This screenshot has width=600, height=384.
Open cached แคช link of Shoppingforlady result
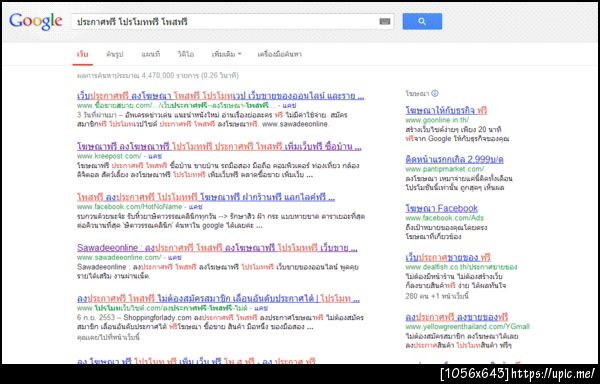pyautogui.click(x=261, y=308)
